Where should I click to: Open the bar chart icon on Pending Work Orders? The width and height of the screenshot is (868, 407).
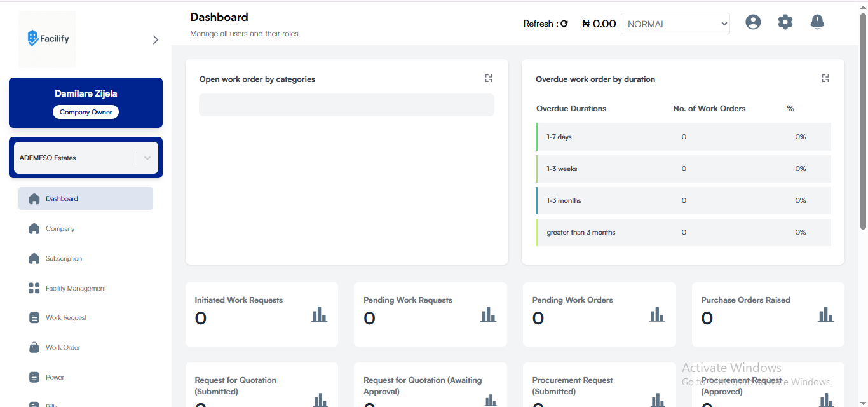pyautogui.click(x=656, y=315)
